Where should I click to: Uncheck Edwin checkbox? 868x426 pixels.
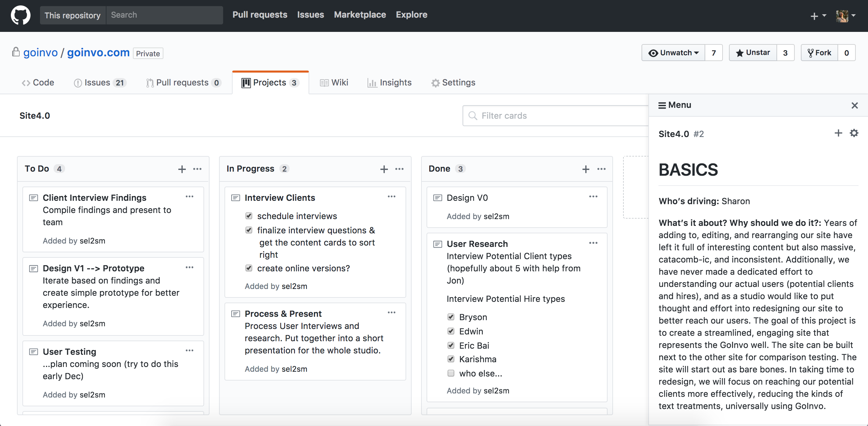(451, 331)
